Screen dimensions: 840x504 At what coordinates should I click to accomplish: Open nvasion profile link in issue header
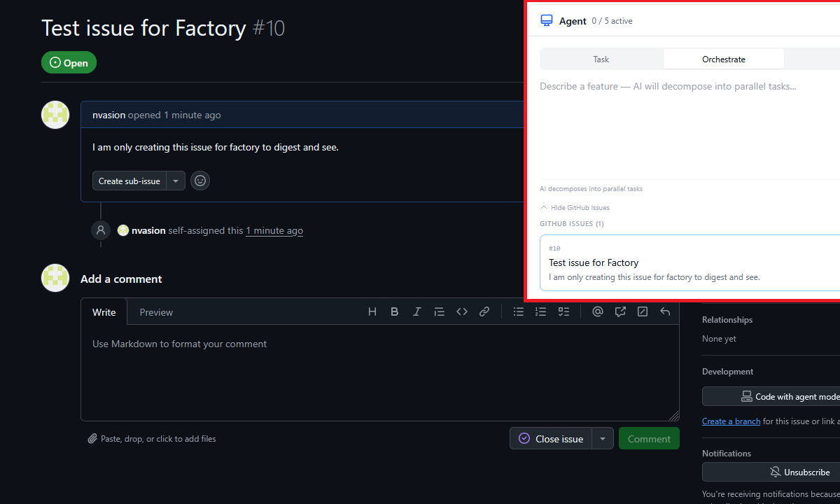108,115
